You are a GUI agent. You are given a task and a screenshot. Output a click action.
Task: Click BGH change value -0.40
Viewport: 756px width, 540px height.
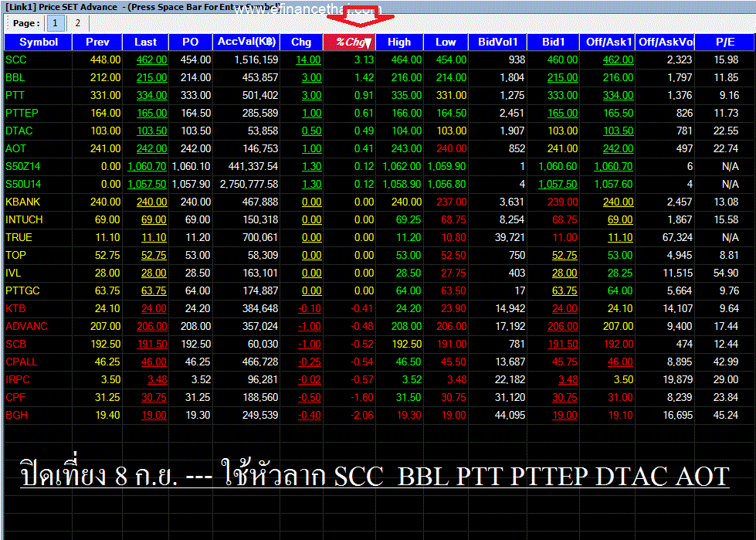click(310, 416)
